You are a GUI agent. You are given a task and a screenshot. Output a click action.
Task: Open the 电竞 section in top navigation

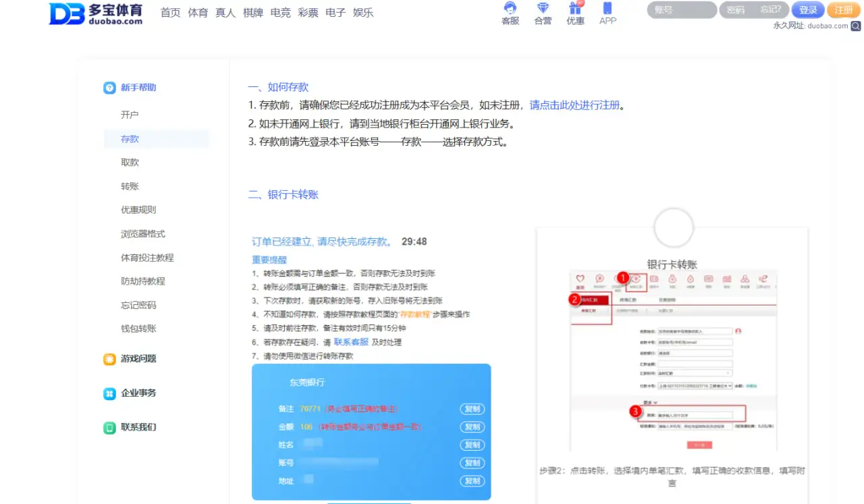[x=280, y=12]
